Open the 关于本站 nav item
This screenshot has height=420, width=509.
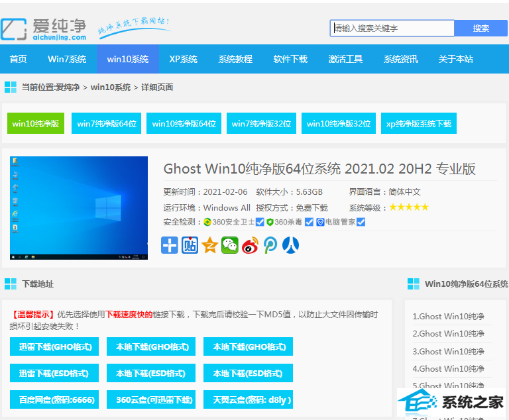click(455, 59)
